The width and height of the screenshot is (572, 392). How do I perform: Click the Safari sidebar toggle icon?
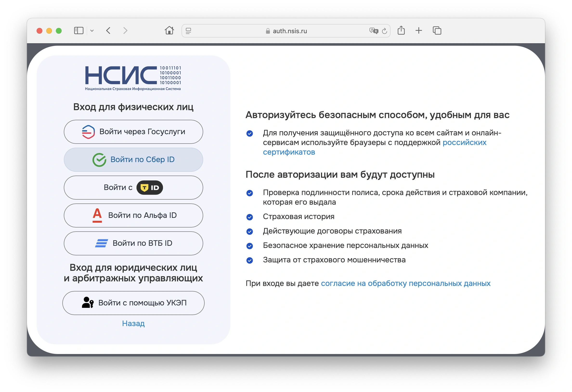coord(79,31)
